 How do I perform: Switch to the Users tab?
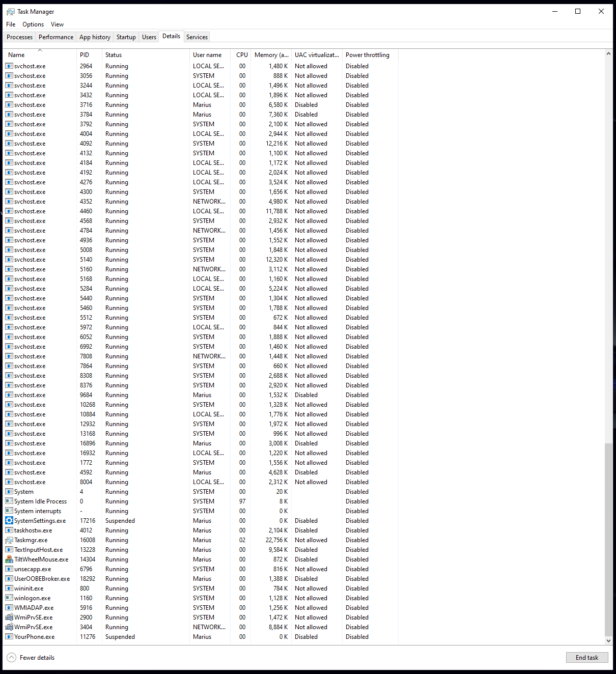tap(149, 37)
